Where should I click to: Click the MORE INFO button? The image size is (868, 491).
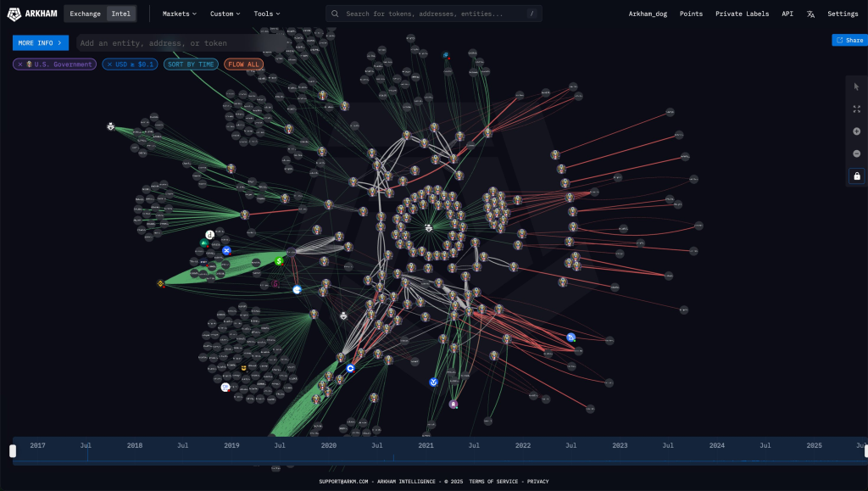[41, 42]
